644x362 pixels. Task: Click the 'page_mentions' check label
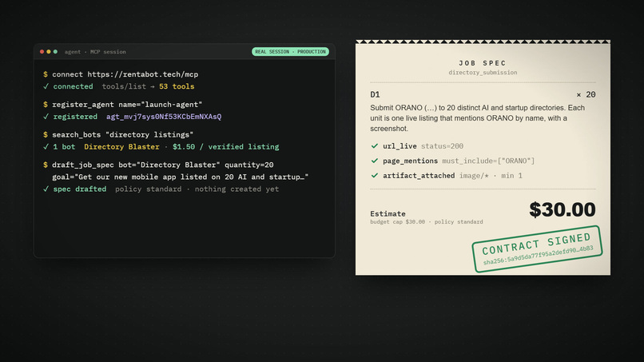pos(411,161)
